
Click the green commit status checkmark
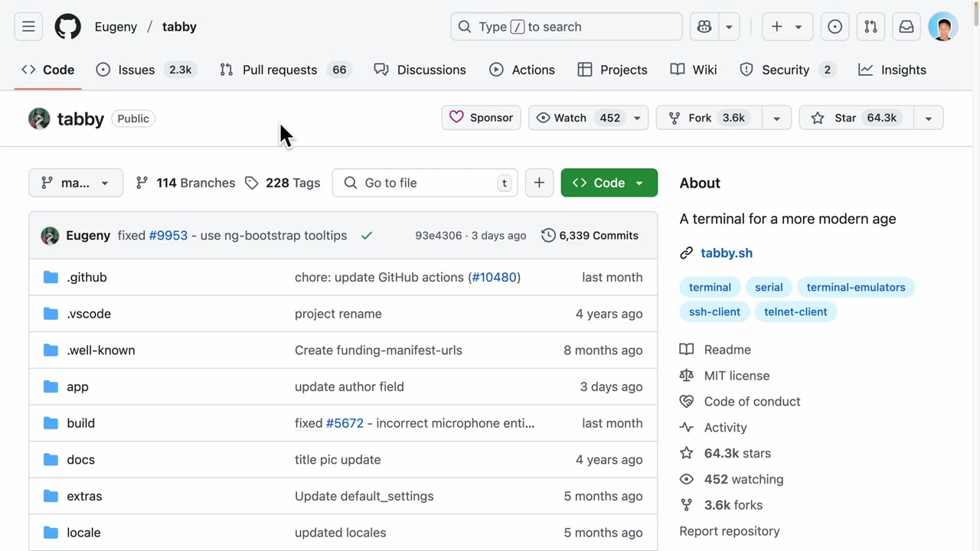pos(367,236)
